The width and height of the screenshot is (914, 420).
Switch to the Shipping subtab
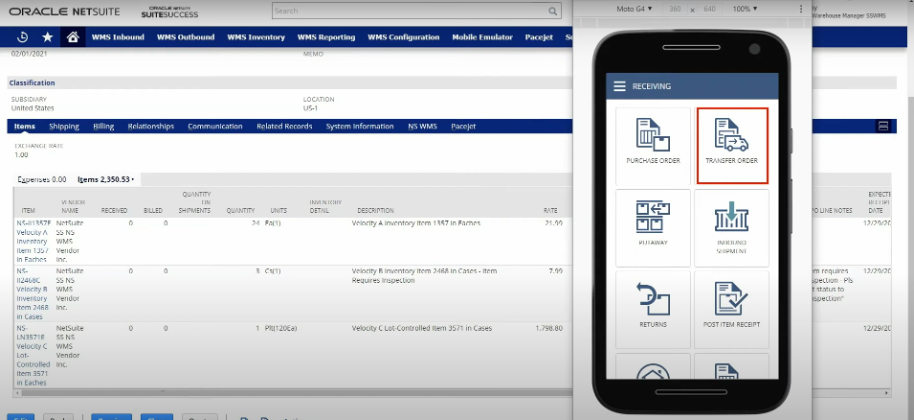(x=64, y=126)
